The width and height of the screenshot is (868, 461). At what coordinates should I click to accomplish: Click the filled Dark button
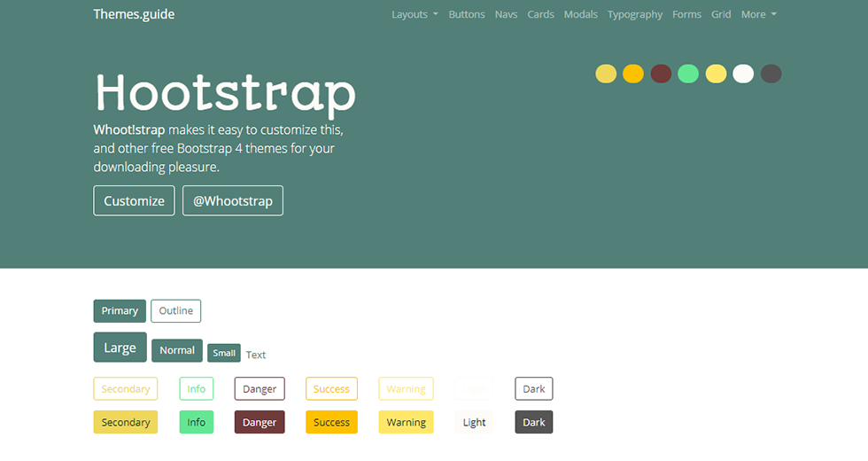[534, 422]
